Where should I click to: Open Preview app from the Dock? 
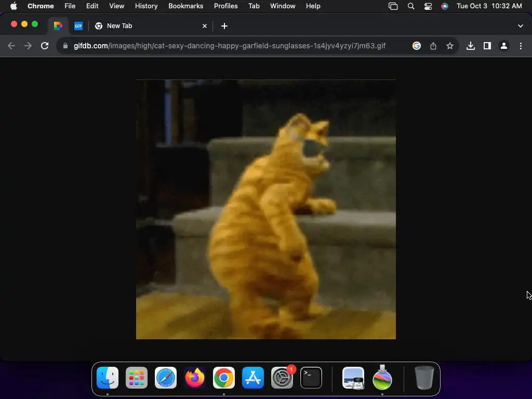tap(353, 378)
